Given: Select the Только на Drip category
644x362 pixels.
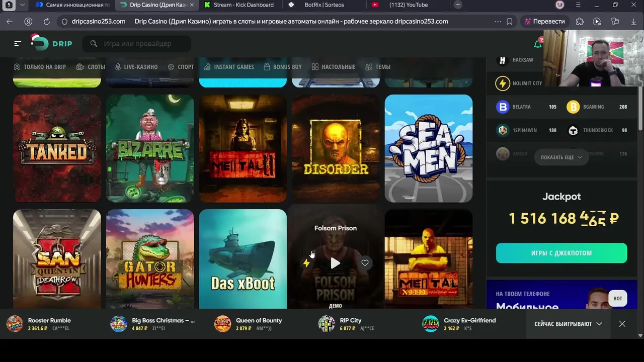Looking at the screenshot, I should pos(40,67).
